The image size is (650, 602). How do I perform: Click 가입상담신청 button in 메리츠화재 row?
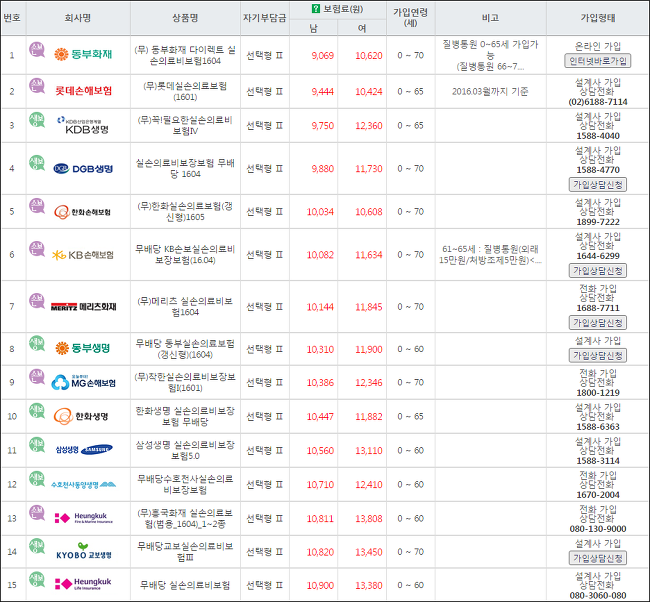(597, 323)
